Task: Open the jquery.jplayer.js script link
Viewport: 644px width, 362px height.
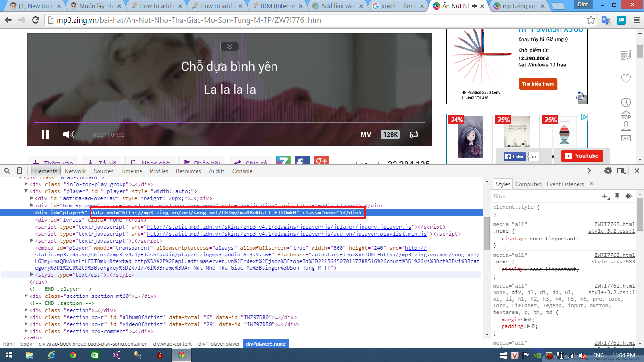Action: pos(279,227)
